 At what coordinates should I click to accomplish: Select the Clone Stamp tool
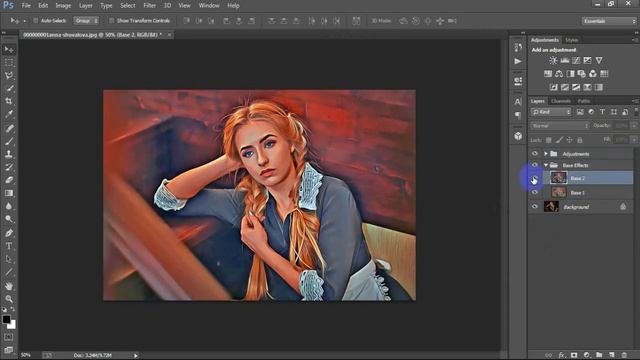pyautogui.click(x=9, y=154)
